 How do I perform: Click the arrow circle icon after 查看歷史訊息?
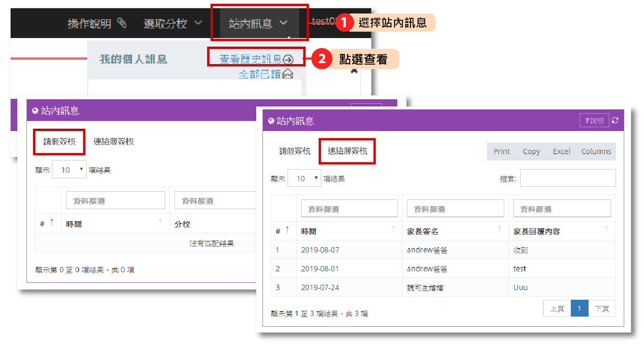tap(288, 59)
